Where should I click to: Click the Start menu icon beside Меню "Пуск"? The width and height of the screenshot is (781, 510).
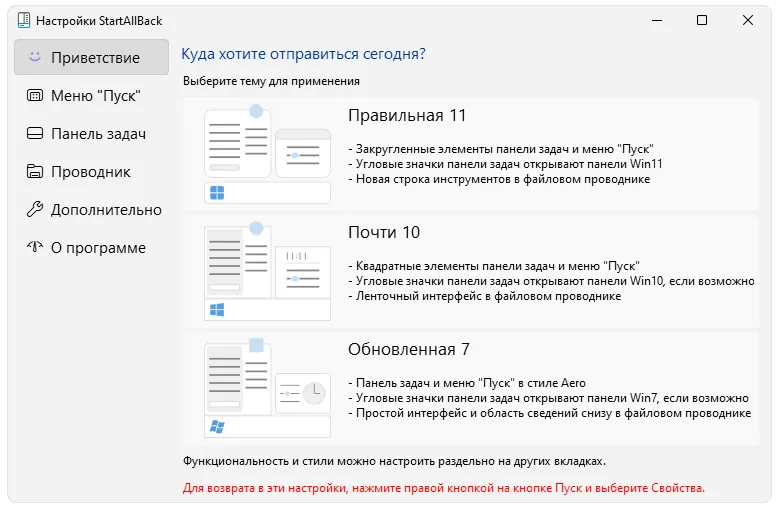(x=34, y=95)
